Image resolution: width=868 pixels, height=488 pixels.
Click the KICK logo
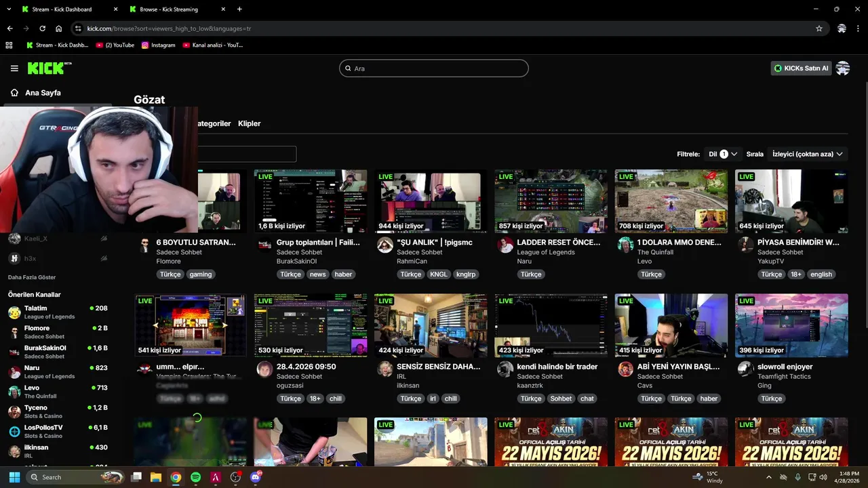pyautogui.click(x=50, y=68)
